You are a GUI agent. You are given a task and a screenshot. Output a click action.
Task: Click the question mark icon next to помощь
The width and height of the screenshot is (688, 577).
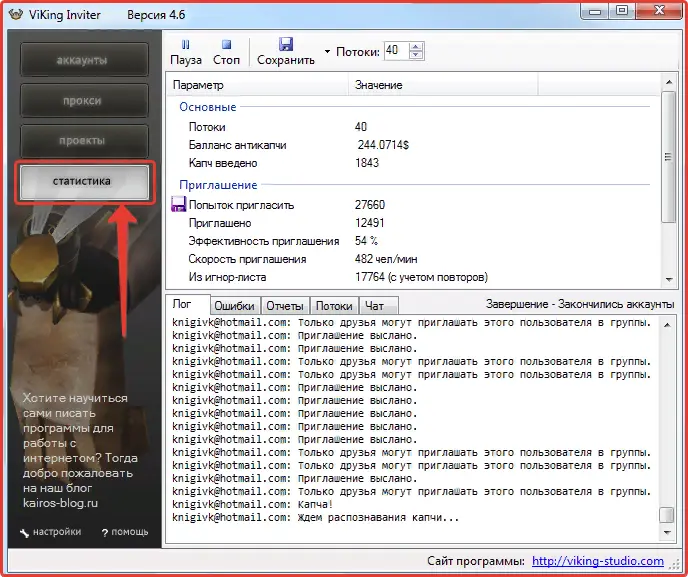(x=104, y=533)
